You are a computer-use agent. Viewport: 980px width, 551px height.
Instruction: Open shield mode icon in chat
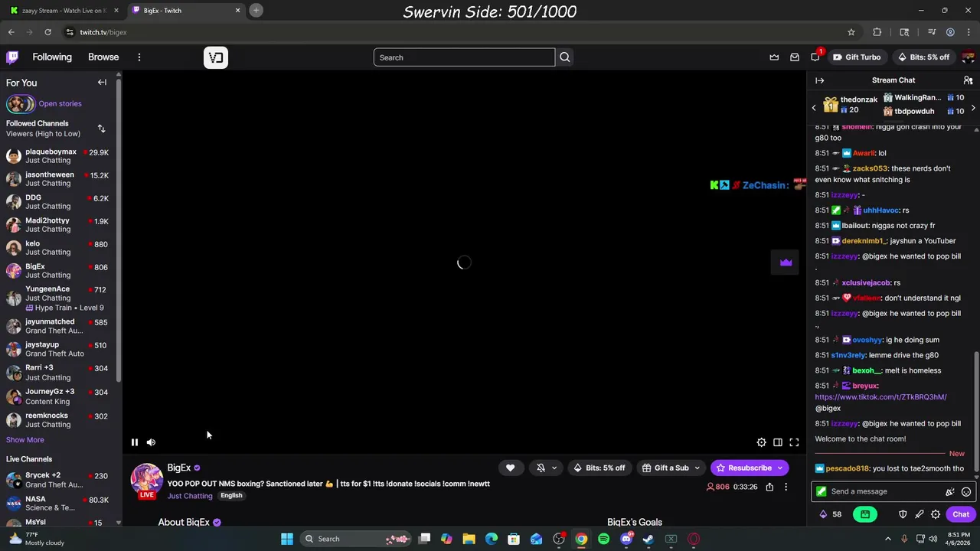(x=903, y=514)
